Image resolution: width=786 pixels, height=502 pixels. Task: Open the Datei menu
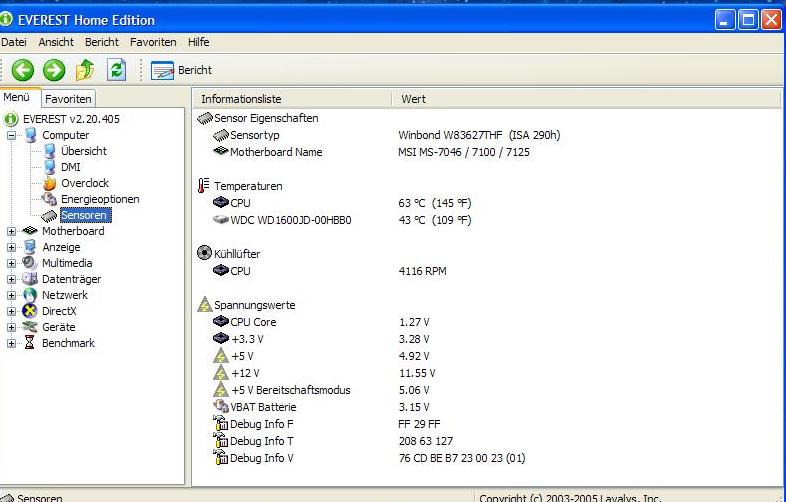(x=14, y=42)
